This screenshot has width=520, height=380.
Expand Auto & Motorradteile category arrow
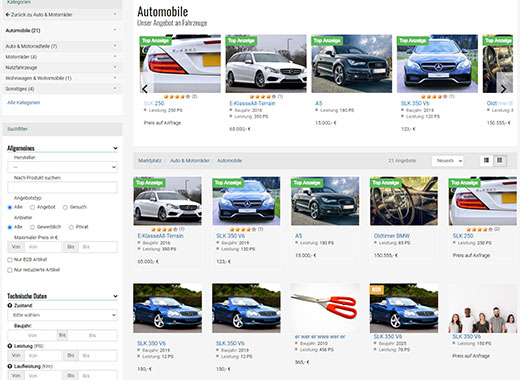[x=115, y=46]
